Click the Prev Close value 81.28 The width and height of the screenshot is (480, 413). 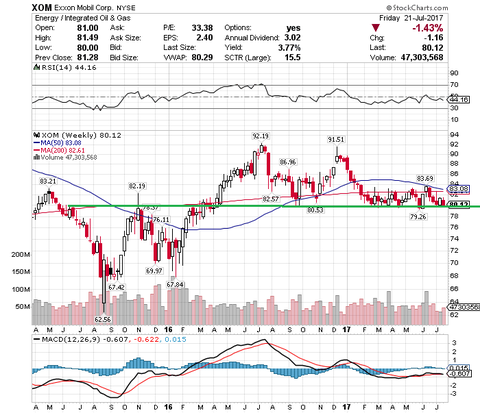[88, 57]
